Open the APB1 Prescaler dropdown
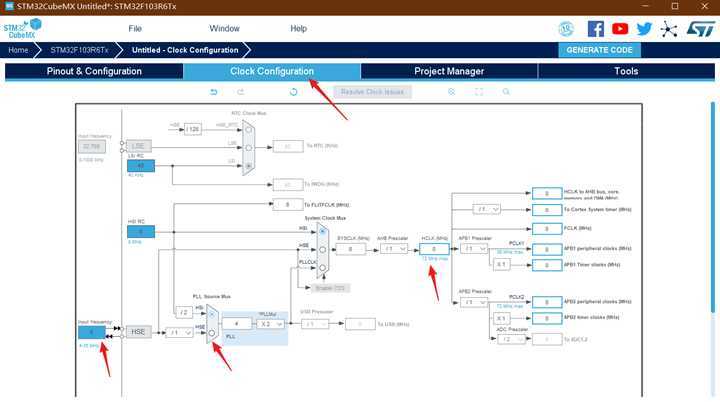 (x=474, y=249)
